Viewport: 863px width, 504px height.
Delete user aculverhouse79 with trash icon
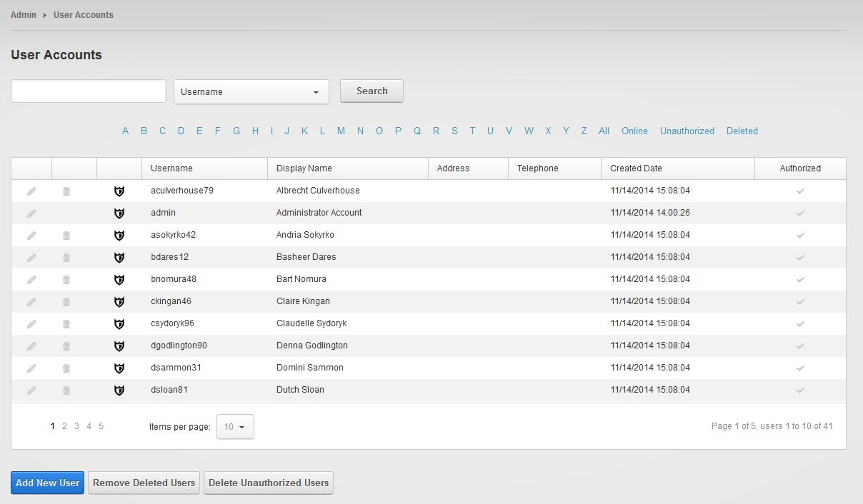[66, 191]
